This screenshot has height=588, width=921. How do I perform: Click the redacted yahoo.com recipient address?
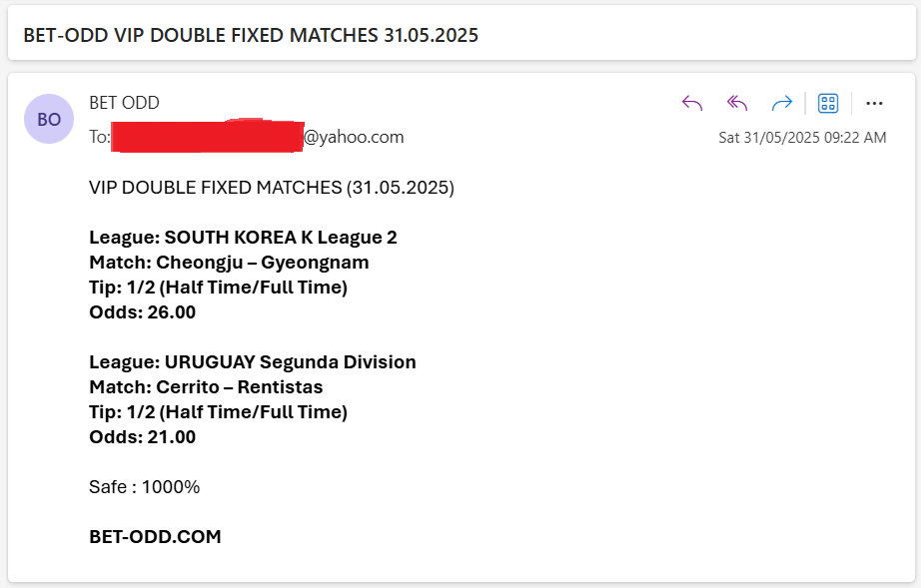click(258, 136)
